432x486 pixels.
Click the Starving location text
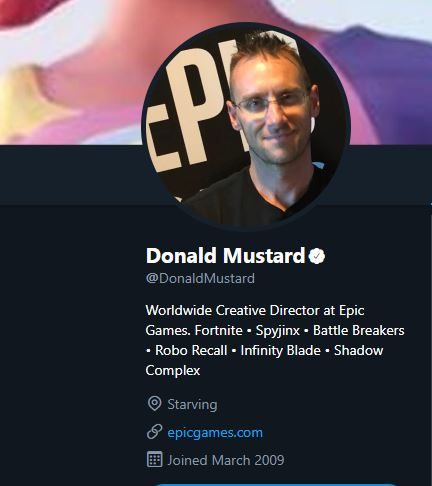[192, 404]
